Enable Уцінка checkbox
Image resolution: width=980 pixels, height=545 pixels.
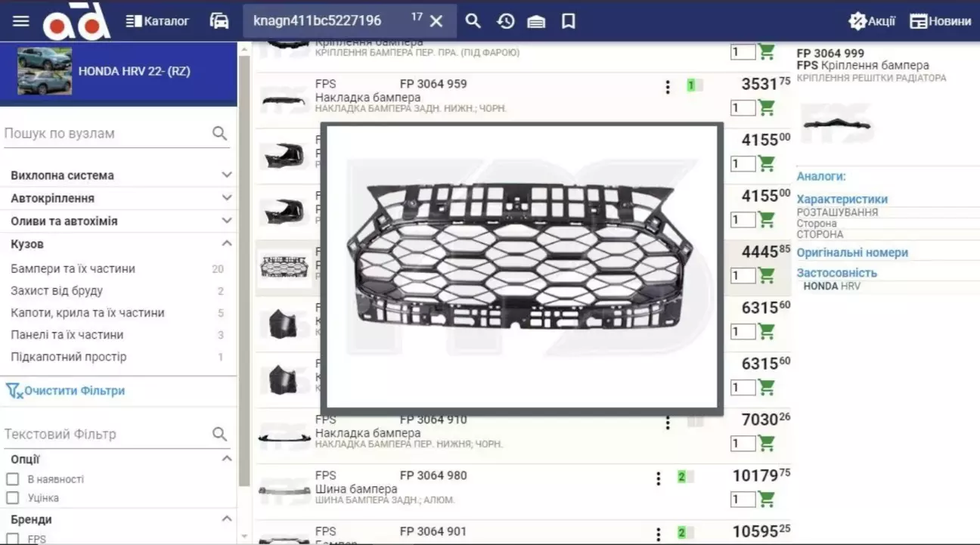(12, 497)
